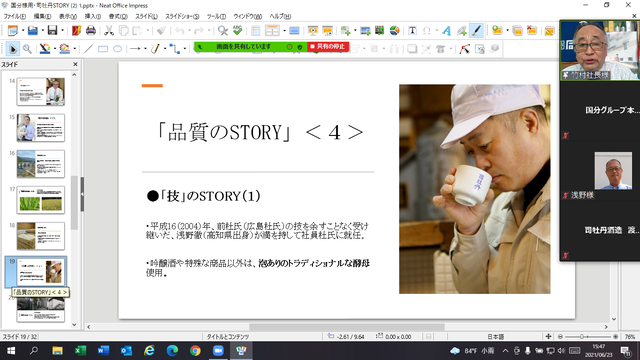640x360 pixels.
Task: Click the slide title 品質のSTORY
Action: 260,133
